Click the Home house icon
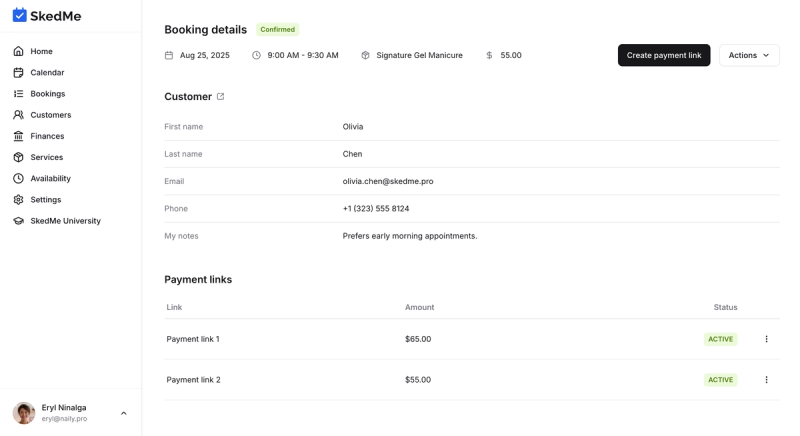 tap(18, 51)
